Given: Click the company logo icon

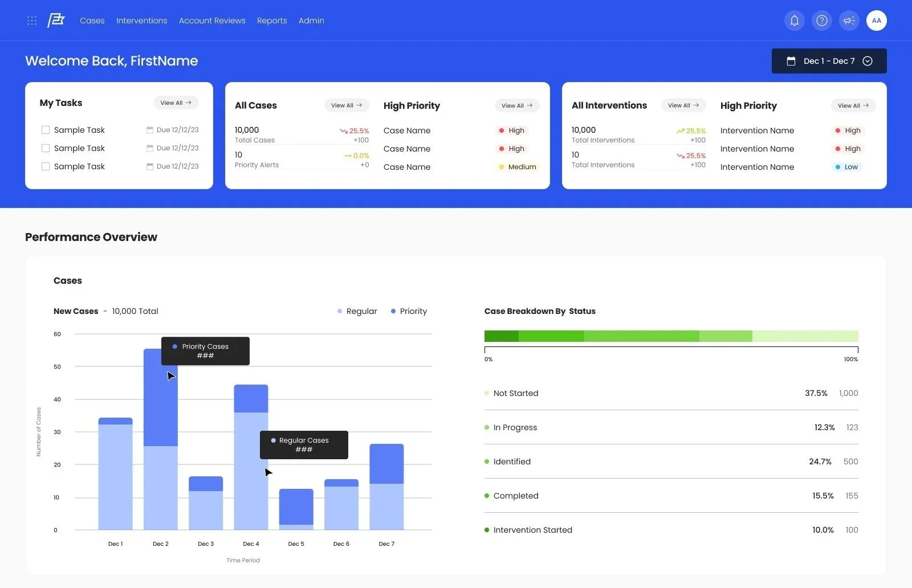Looking at the screenshot, I should coord(56,21).
